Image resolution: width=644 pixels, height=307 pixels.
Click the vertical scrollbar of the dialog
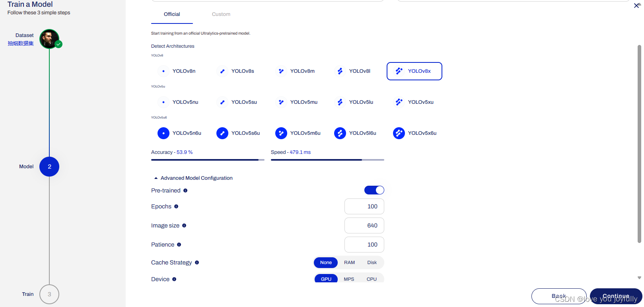pyautogui.click(x=640, y=144)
